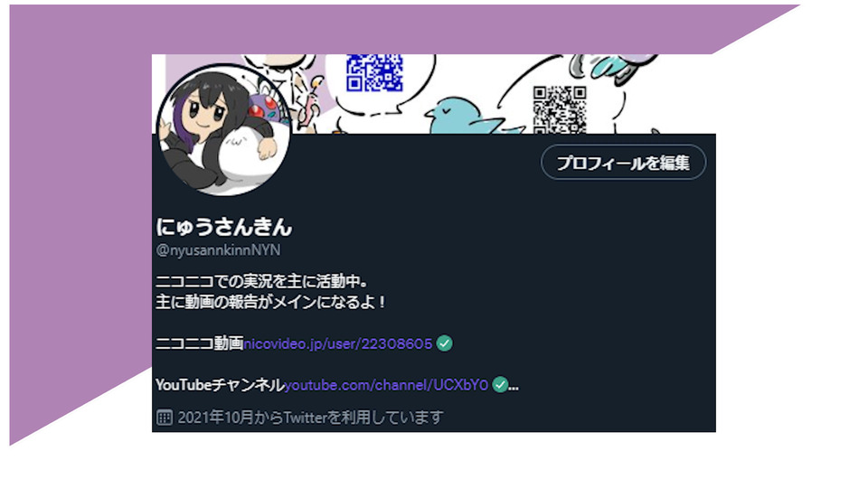
Task: Click the ニコニコ動画 label text
Action: pos(199,343)
